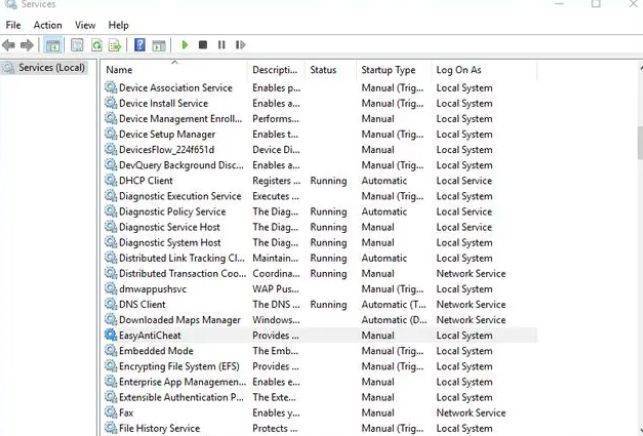
Task: Click the Forward arrow in the toolbar
Action: click(27, 45)
